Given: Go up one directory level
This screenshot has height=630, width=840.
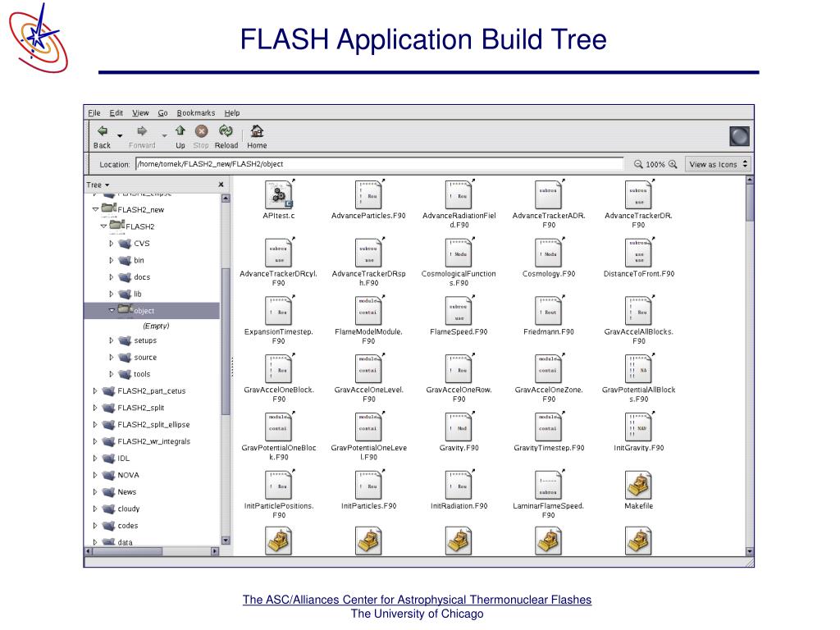Looking at the screenshot, I should tap(180, 130).
